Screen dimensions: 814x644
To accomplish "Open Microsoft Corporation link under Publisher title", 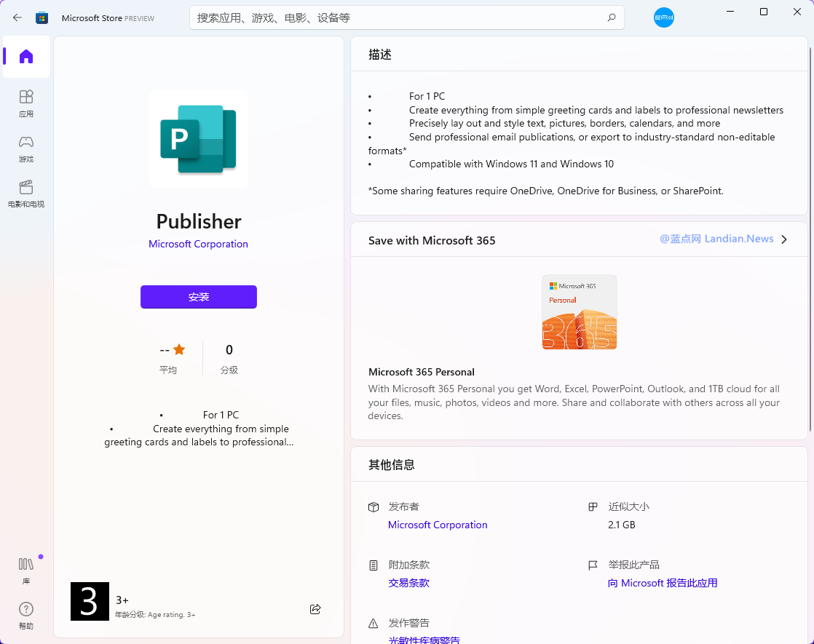I will pyautogui.click(x=198, y=244).
